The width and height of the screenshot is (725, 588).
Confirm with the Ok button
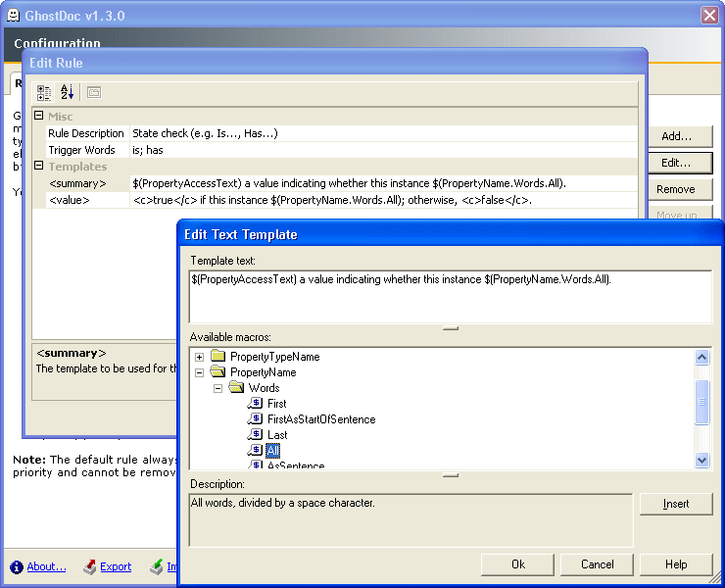coord(518,564)
